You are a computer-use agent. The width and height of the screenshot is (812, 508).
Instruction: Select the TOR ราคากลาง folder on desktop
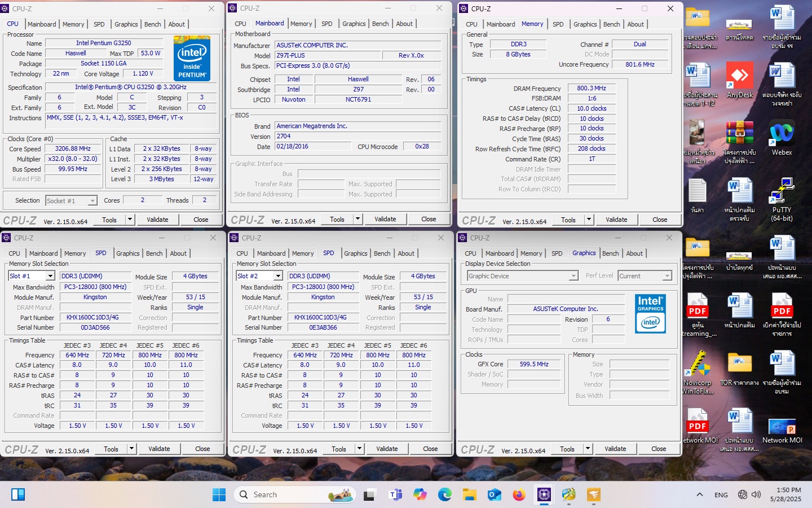pos(739,369)
